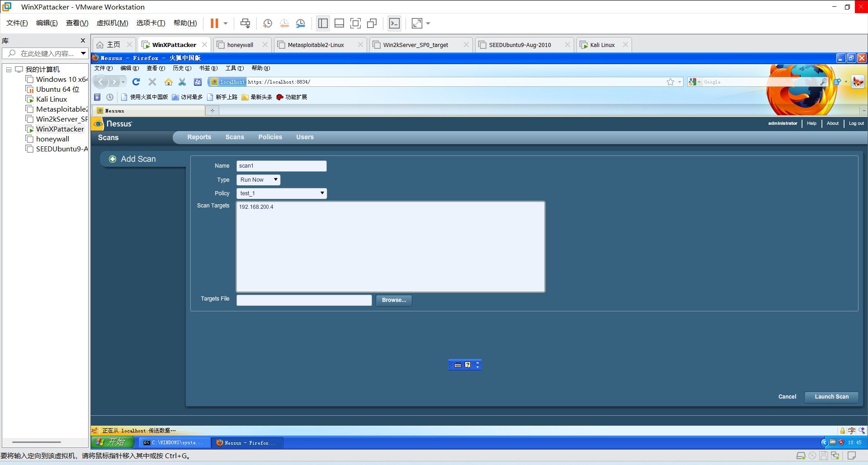Image resolution: width=868 pixels, height=465 pixels.
Task: Open the Reports tab in Nessus
Action: pyautogui.click(x=199, y=137)
